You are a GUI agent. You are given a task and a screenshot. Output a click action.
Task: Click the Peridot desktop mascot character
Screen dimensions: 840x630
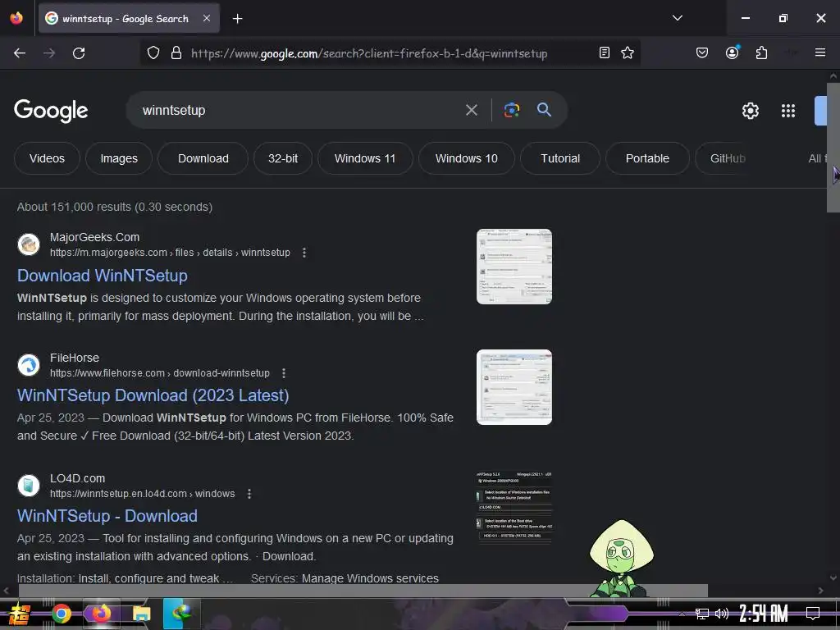tap(622, 558)
